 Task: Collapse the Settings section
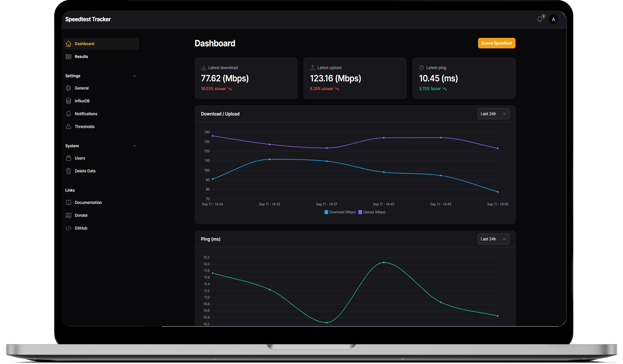pyautogui.click(x=134, y=76)
